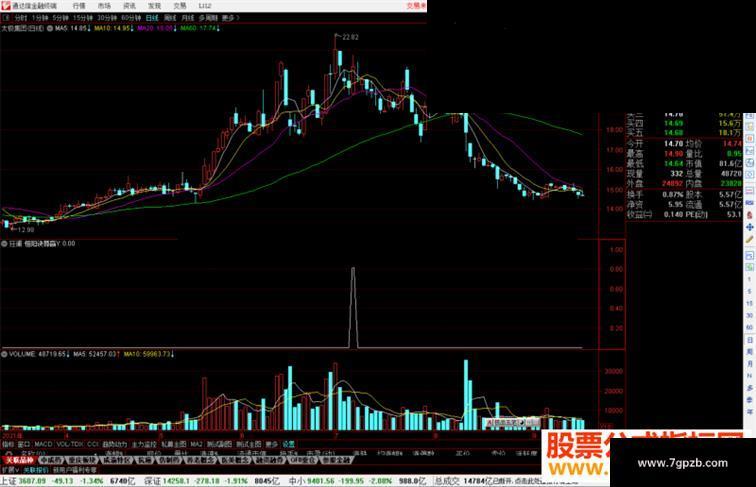This screenshot has width=756, height=487.
Task: Select the 日 shortcut in right sidebar
Action: (750, 340)
